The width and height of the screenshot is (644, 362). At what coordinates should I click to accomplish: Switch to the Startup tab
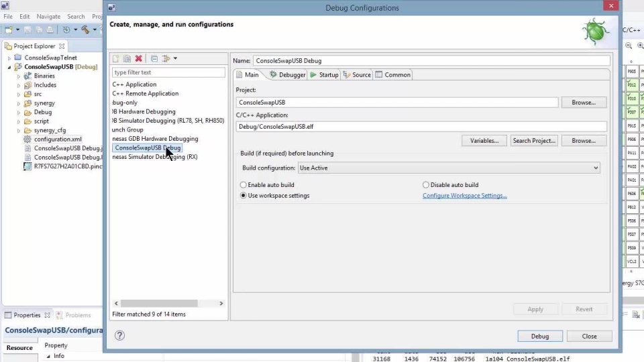324,75
